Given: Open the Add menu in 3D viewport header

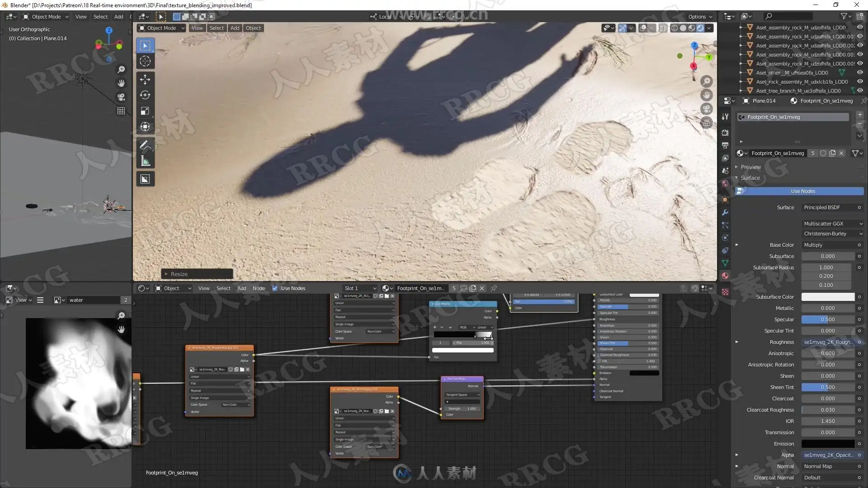Looking at the screenshot, I should (x=235, y=28).
